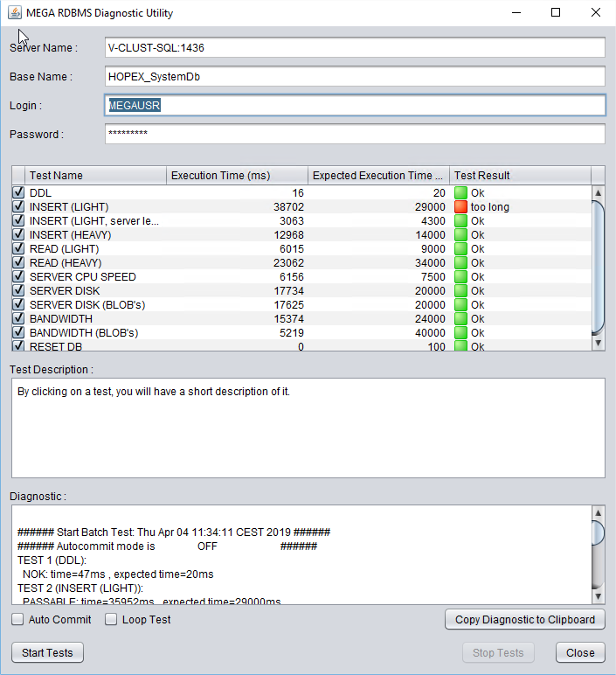Uncheck the INSERT (LIGHT) test checkbox
The width and height of the screenshot is (616, 675).
pyautogui.click(x=18, y=207)
